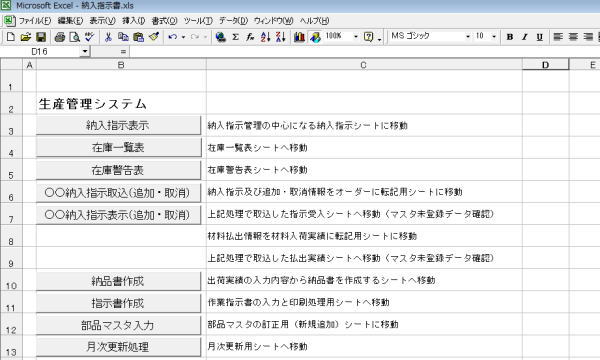Click the Print icon
The image size is (600, 360).
pyautogui.click(x=59, y=37)
